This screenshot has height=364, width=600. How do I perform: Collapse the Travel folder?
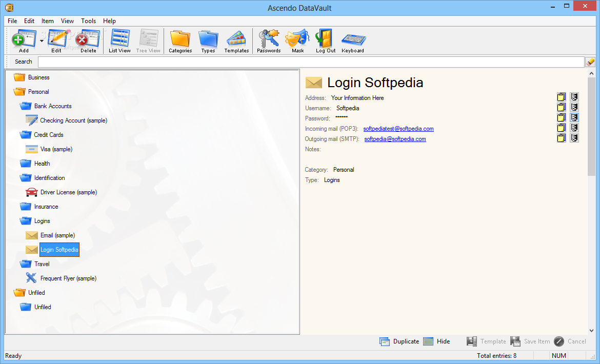pos(35,264)
